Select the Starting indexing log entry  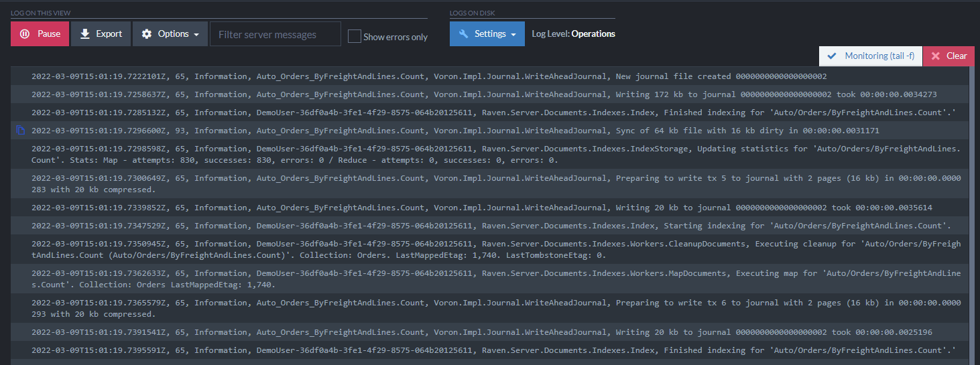pyautogui.click(x=490, y=226)
